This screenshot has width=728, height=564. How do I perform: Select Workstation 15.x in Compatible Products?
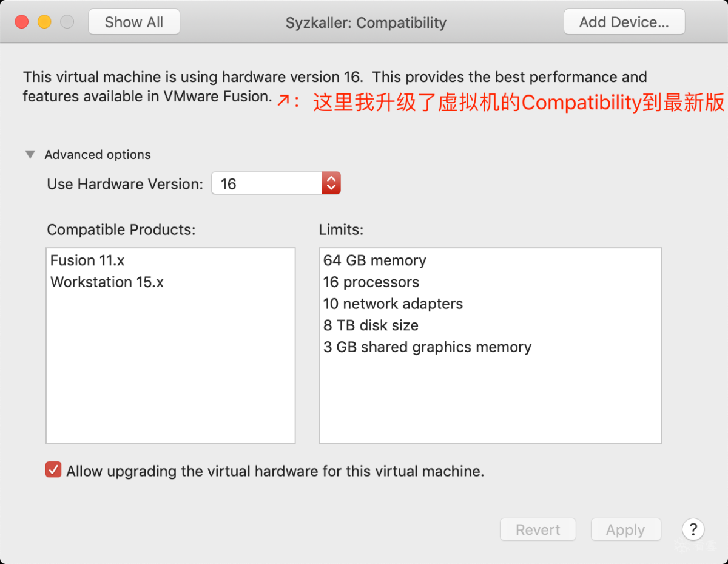tap(107, 282)
